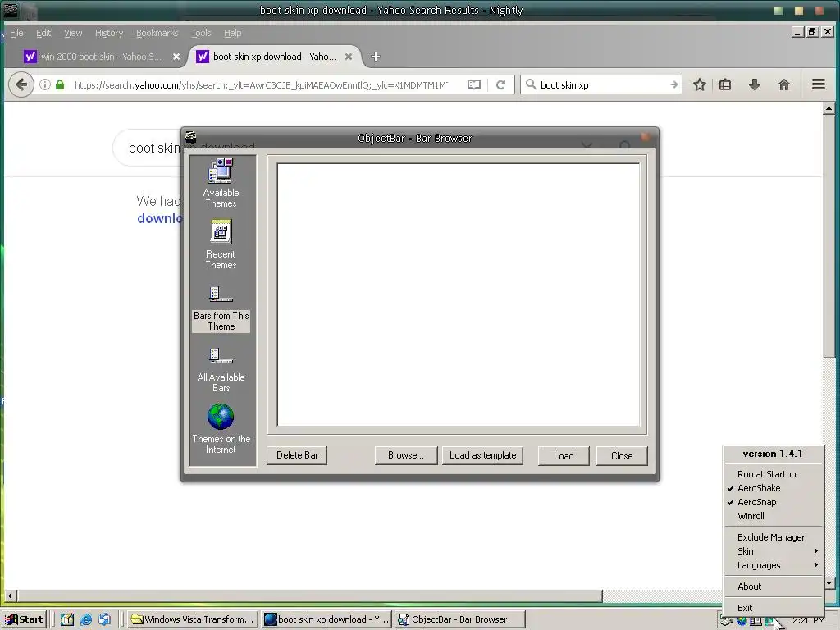Open the Edit menu

43,33
